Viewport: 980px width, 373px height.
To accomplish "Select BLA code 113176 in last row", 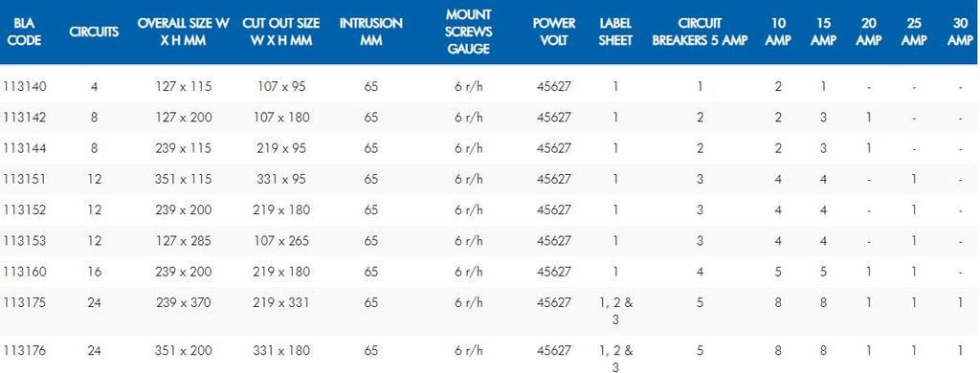I will 25,351.
